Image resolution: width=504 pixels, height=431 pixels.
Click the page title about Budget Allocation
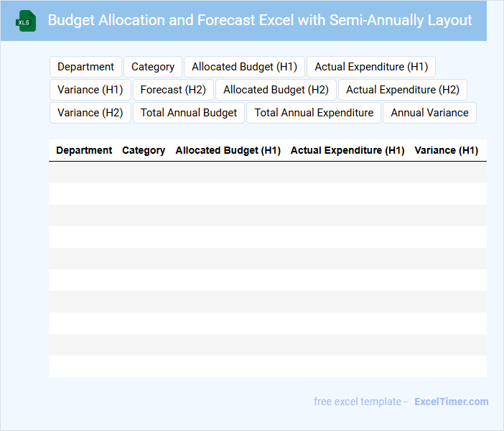click(x=260, y=20)
